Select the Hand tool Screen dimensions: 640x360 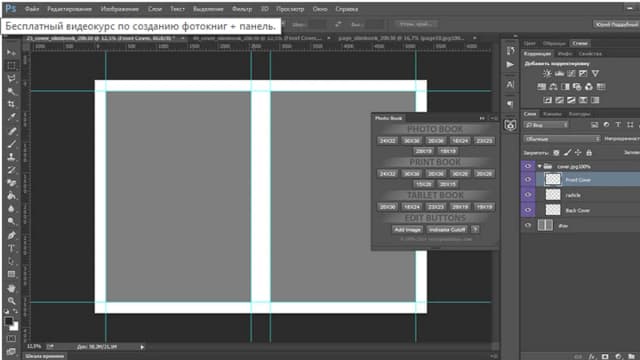11,288
